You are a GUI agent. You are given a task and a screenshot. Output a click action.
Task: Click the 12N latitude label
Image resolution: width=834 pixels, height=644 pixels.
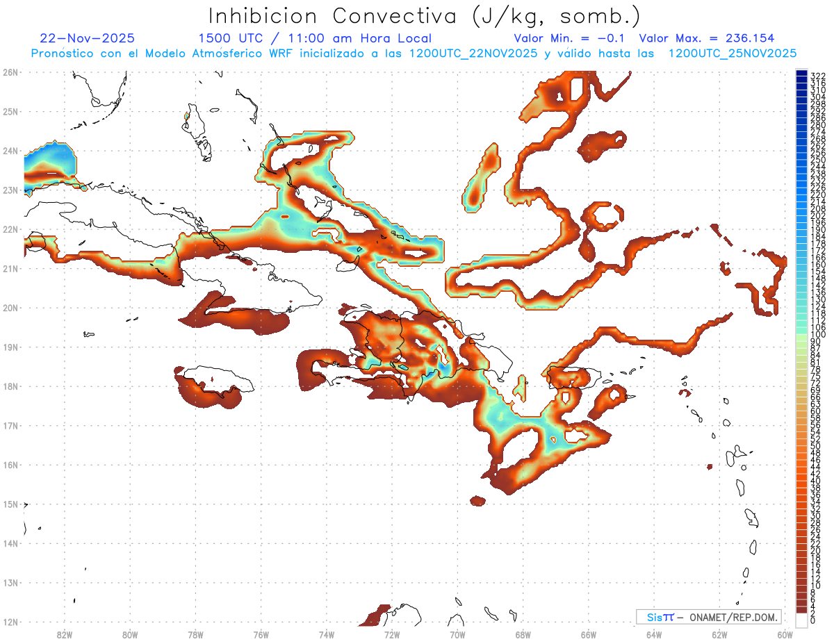click(x=10, y=622)
